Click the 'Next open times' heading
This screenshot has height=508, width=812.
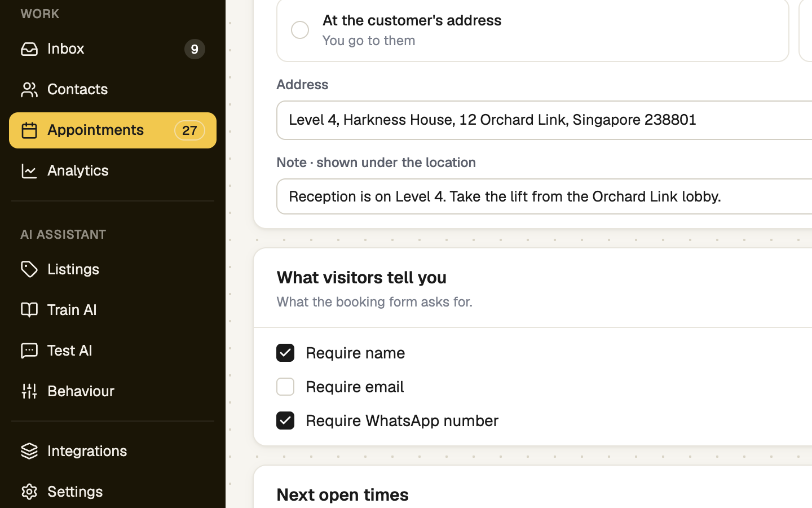[x=342, y=494]
